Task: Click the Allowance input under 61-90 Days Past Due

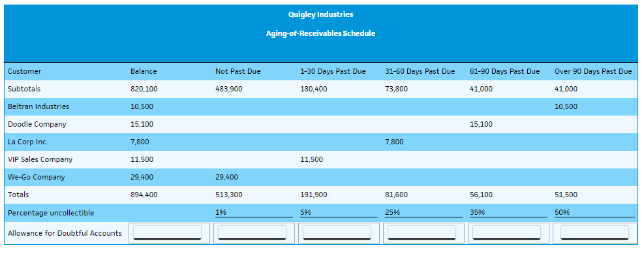Action: click(x=506, y=232)
